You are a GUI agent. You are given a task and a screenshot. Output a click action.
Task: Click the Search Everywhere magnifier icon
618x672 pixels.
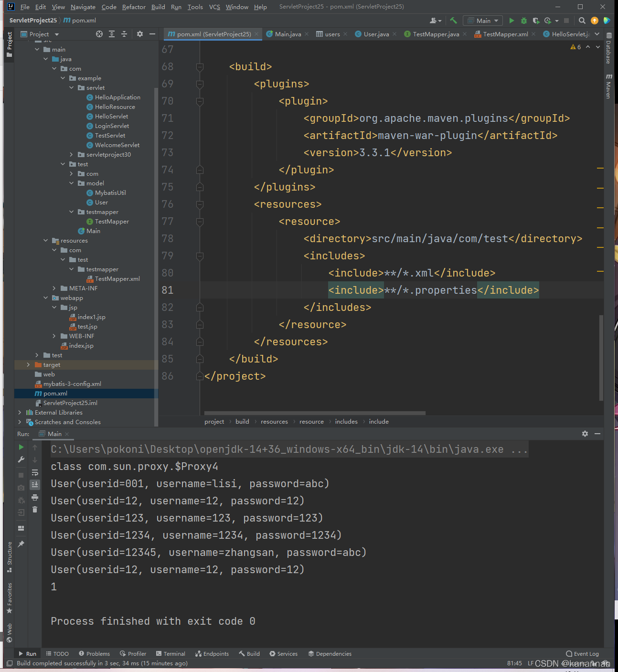point(582,21)
